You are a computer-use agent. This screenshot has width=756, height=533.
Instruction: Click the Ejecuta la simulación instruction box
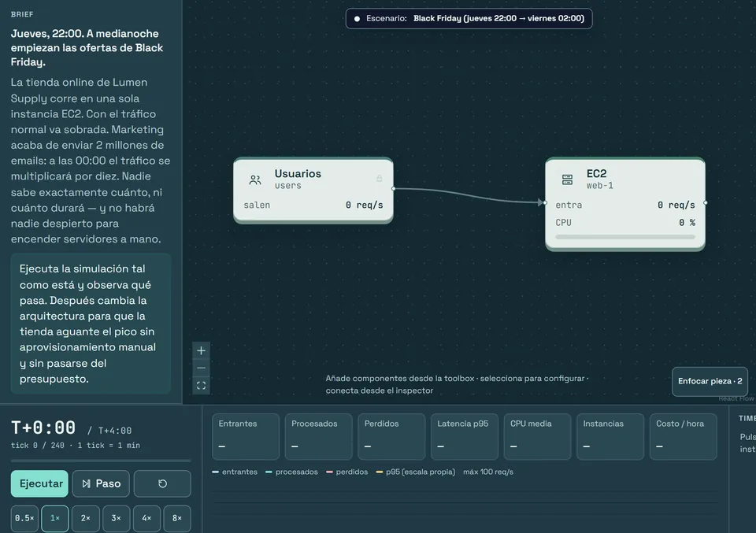point(91,324)
